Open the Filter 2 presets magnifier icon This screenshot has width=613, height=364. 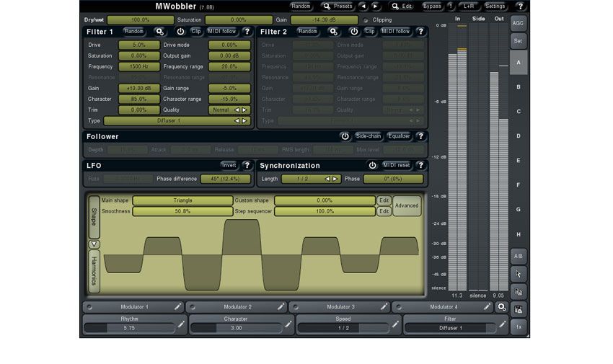[x=333, y=32]
